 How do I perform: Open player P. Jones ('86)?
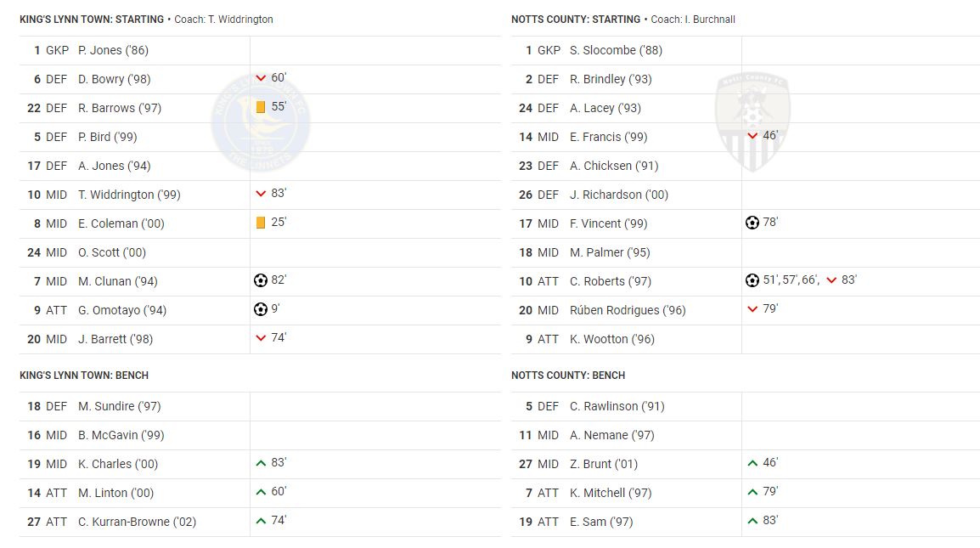(x=113, y=50)
